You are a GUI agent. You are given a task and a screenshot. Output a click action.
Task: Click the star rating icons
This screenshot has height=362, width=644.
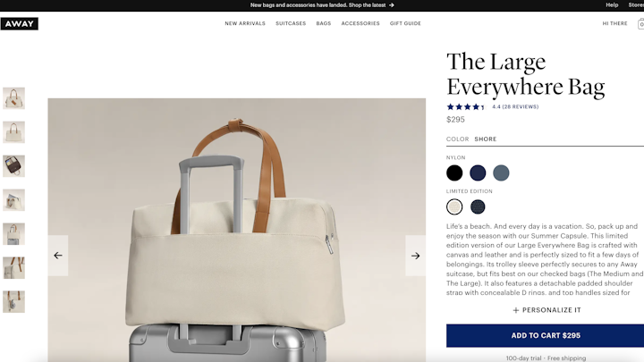click(466, 106)
